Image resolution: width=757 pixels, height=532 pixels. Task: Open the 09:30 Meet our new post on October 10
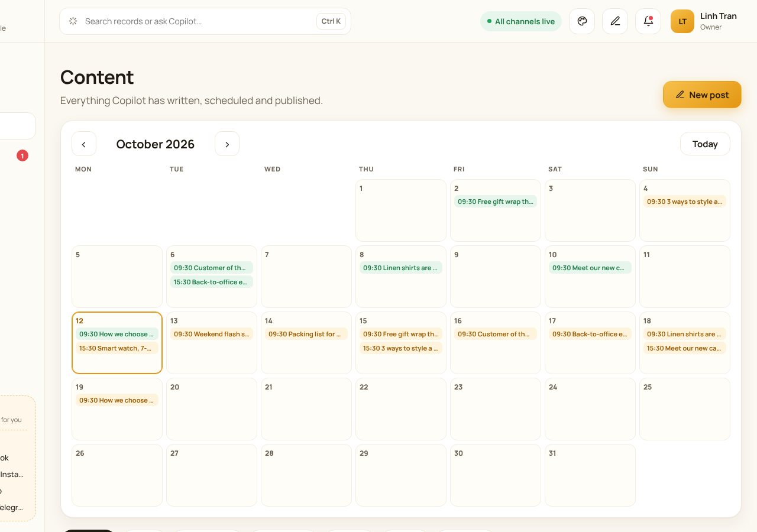pyautogui.click(x=590, y=268)
